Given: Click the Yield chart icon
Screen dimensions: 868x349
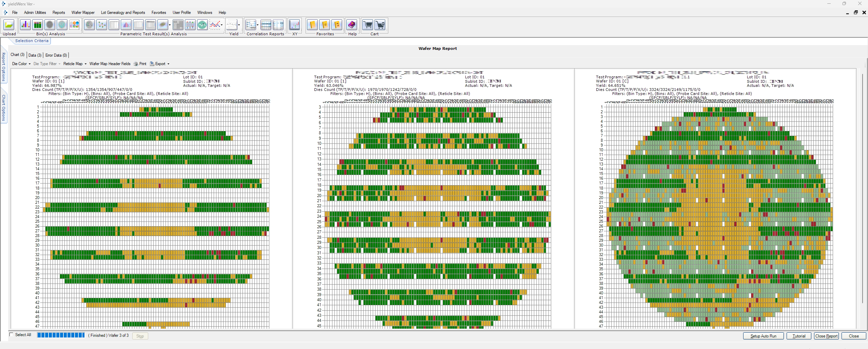Looking at the screenshot, I should point(232,25).
